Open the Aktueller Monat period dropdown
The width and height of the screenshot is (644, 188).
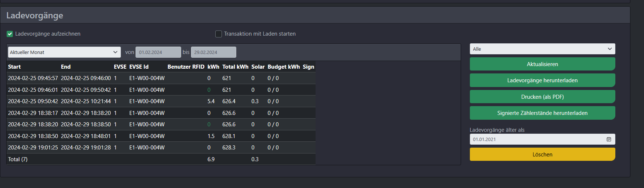[x=64, y=52]
